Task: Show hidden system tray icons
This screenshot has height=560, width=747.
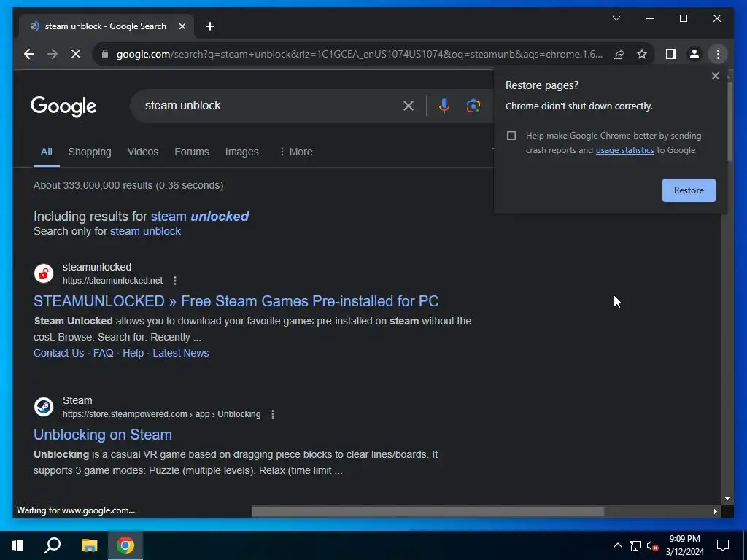Action: point(617,545)
